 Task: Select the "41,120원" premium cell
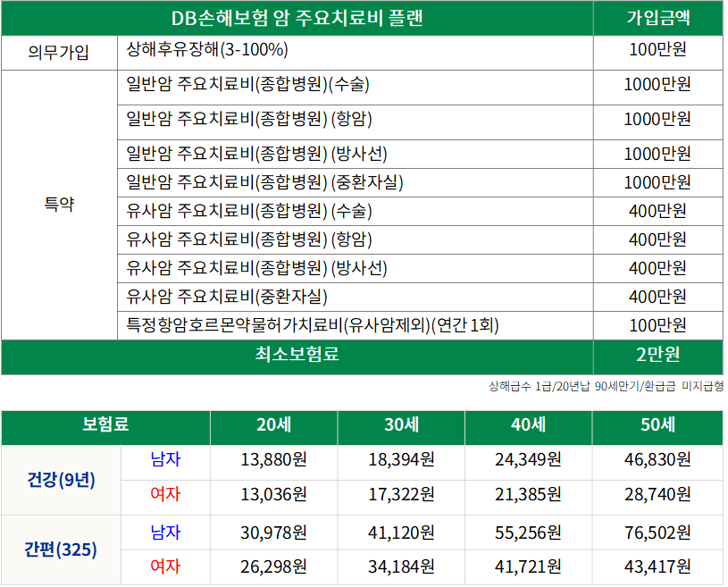coord(402,532)
